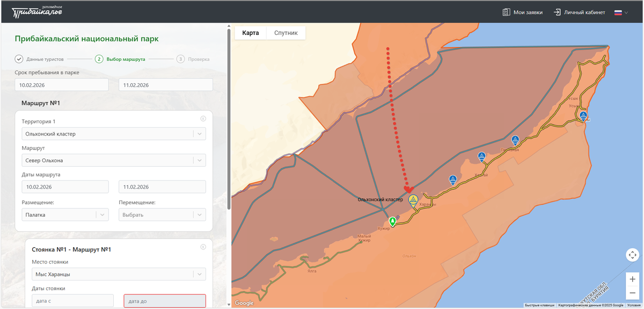Remove Стоянка №1 with its close icon
The height and width of the screenshot is (309, 644).
pyautogui.click(x=203, y=247)
